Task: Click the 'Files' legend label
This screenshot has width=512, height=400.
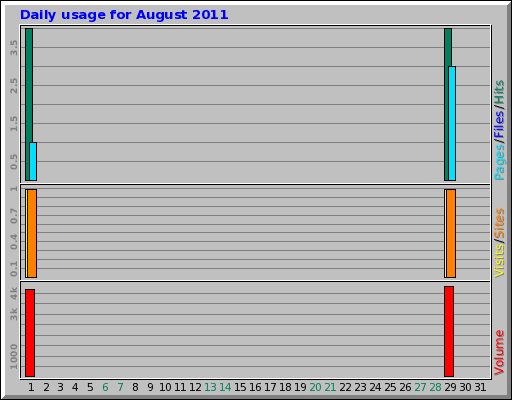Action: 499,125
